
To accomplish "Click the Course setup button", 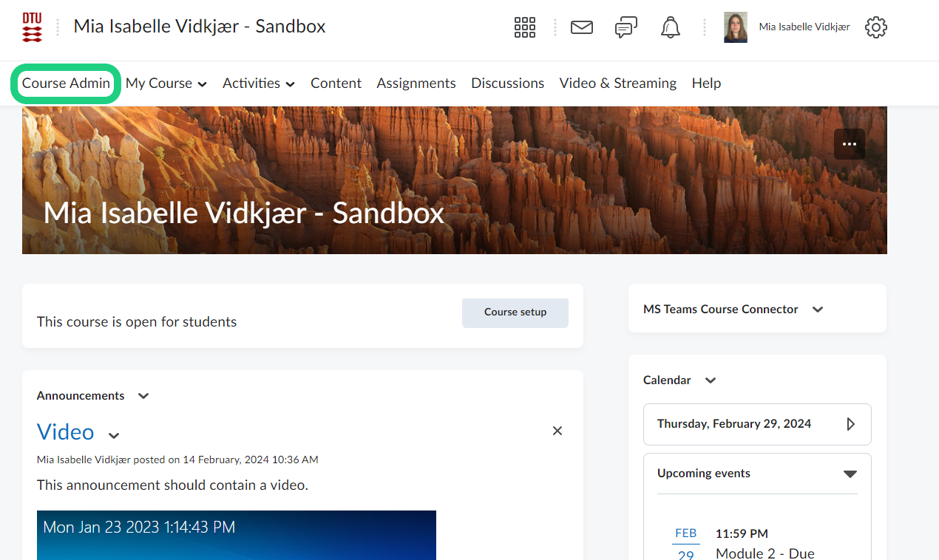I will tap(515, 313).
